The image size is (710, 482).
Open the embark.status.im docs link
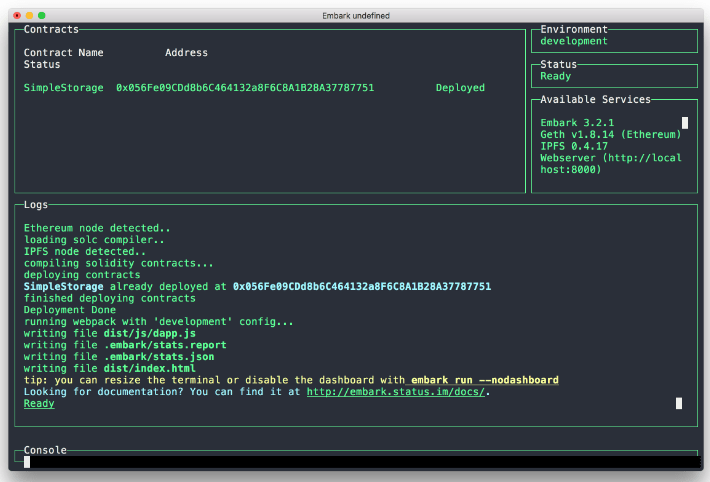[x=398, y=392]
